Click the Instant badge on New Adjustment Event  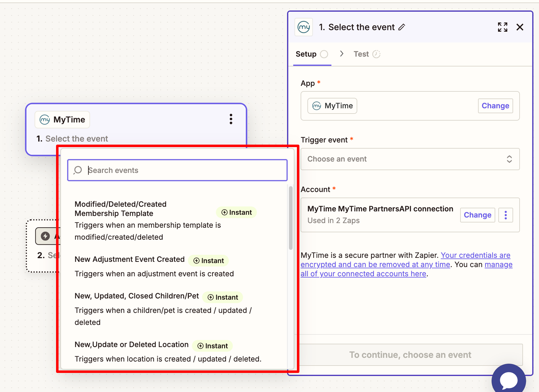tap(209, 261)
